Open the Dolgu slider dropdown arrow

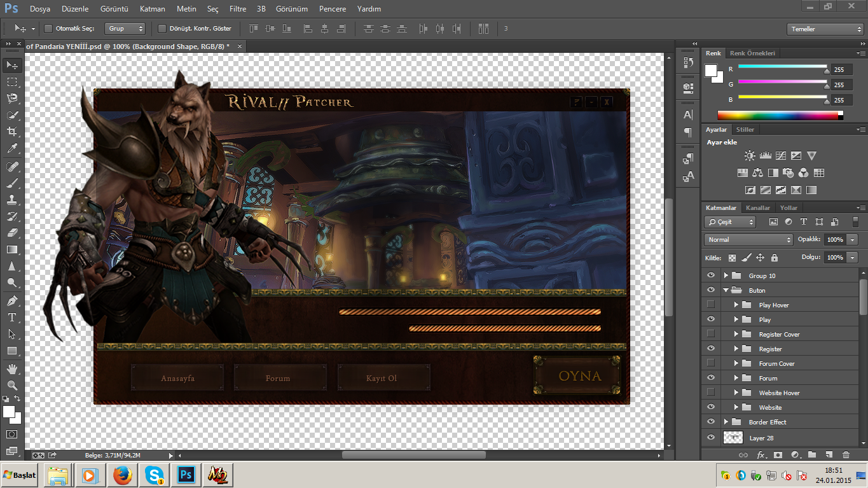852,258
